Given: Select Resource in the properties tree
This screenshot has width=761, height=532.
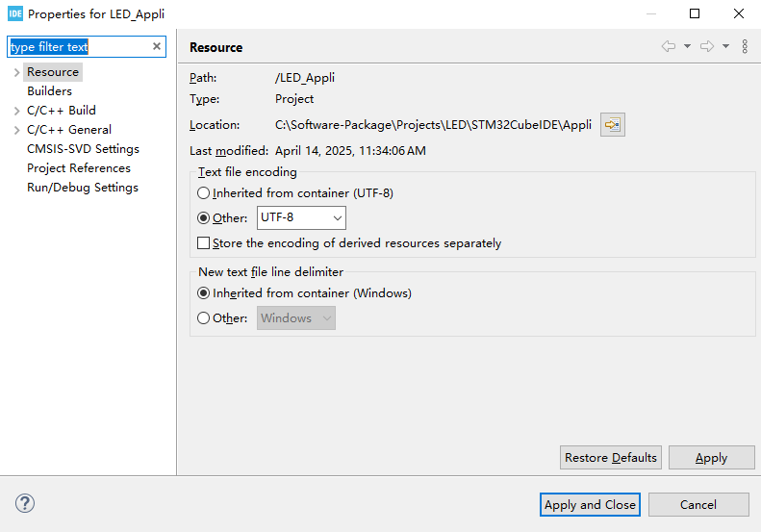Looking at the screenshot, I should pos(52,72).
